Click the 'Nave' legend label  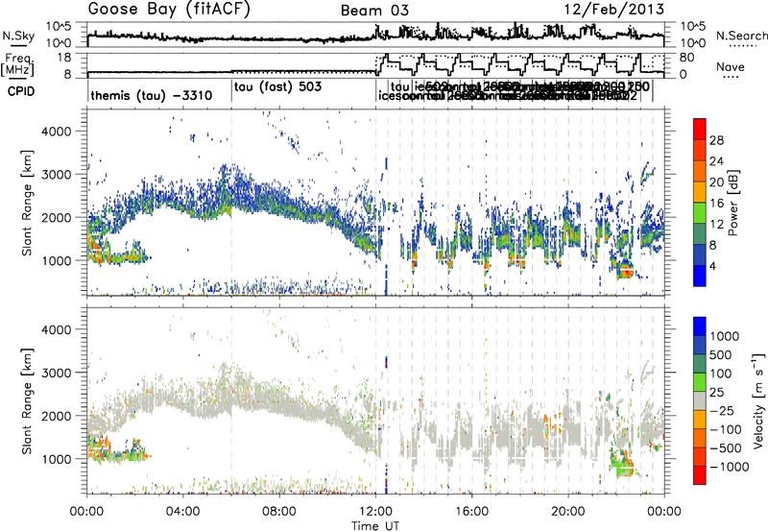click(731, 67)
